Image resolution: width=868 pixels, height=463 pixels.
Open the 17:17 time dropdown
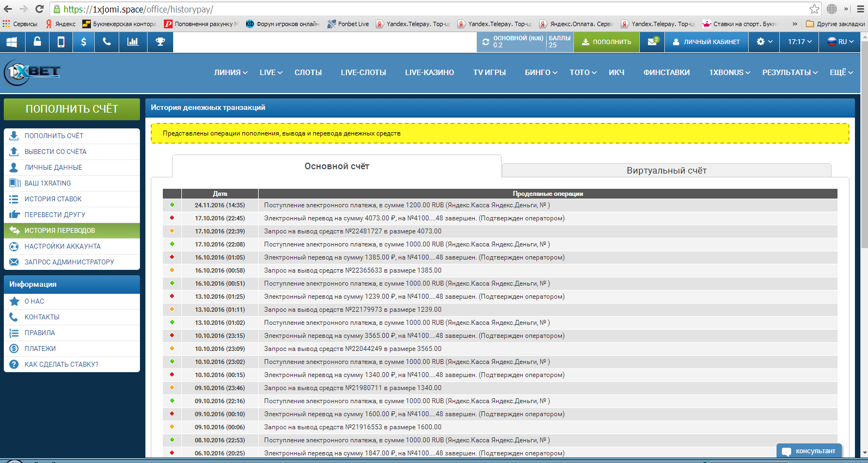click(x=799, y=42)
